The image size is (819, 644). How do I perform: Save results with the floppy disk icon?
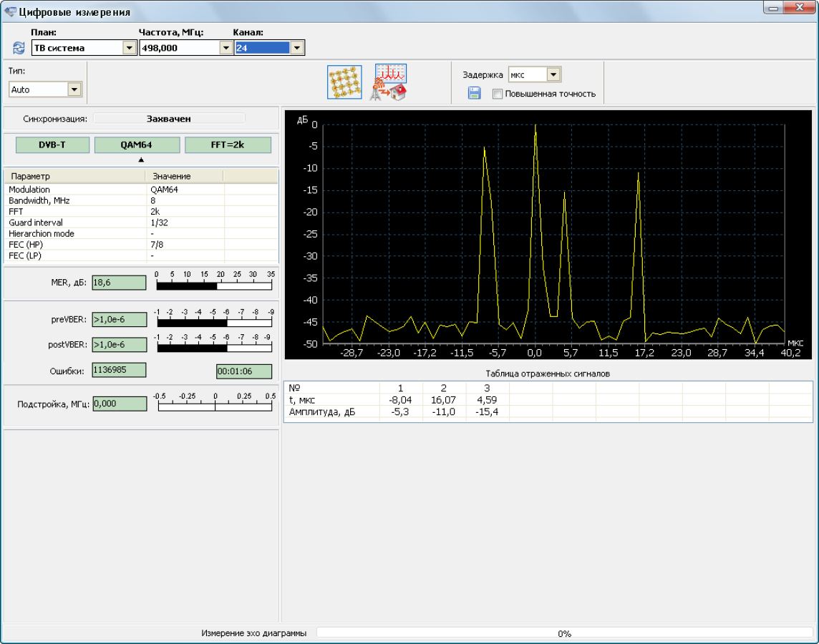click(x=474, y=94)
